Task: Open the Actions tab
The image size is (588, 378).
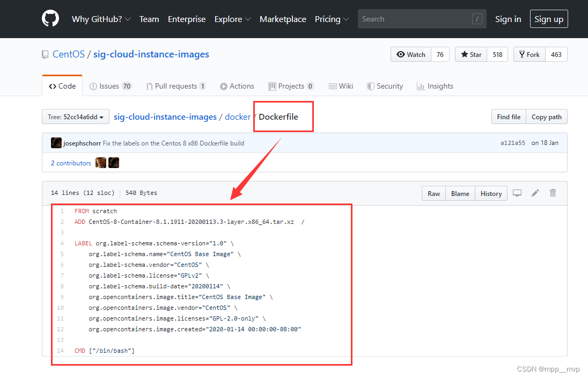Action: (x=237, y=86)
